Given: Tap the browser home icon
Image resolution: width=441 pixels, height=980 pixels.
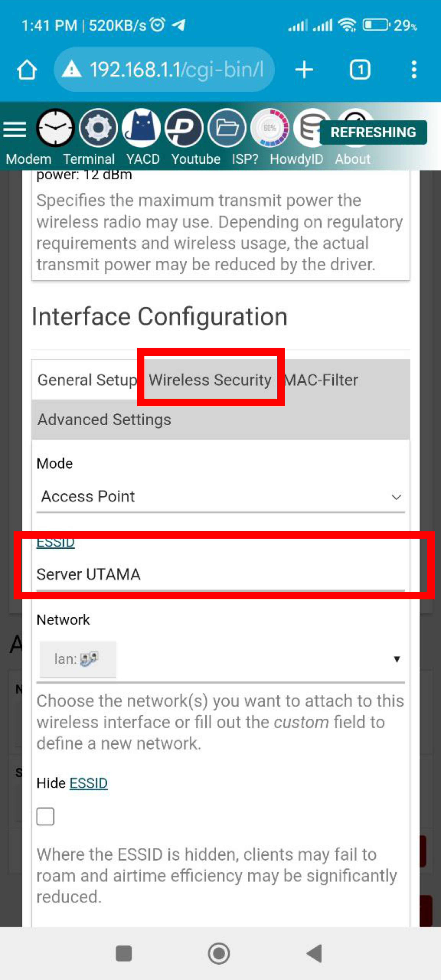Looking at the screenshot, I should pos(27,70).
